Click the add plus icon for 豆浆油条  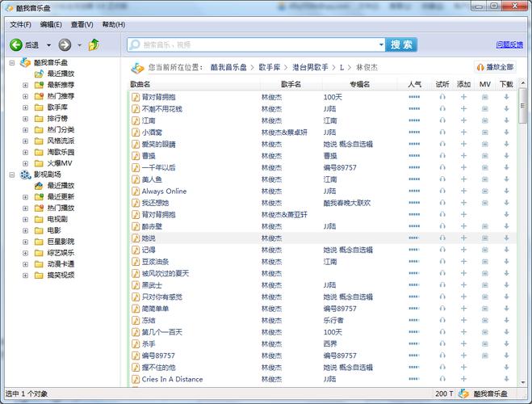[463, 262]
